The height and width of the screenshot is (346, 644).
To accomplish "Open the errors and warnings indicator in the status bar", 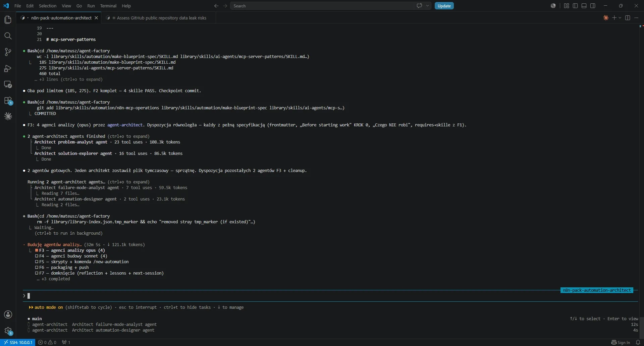I will (x=47, y=342).
